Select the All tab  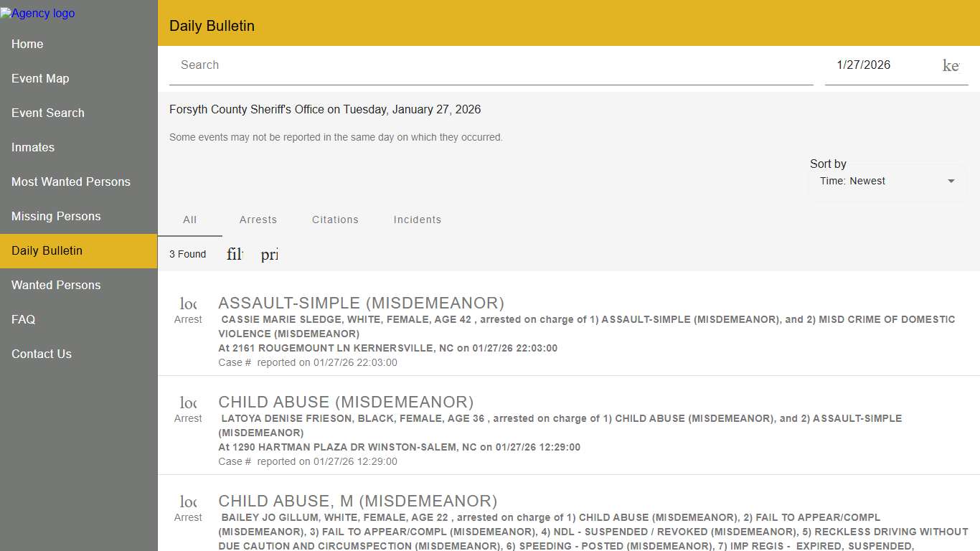point(189,220)
